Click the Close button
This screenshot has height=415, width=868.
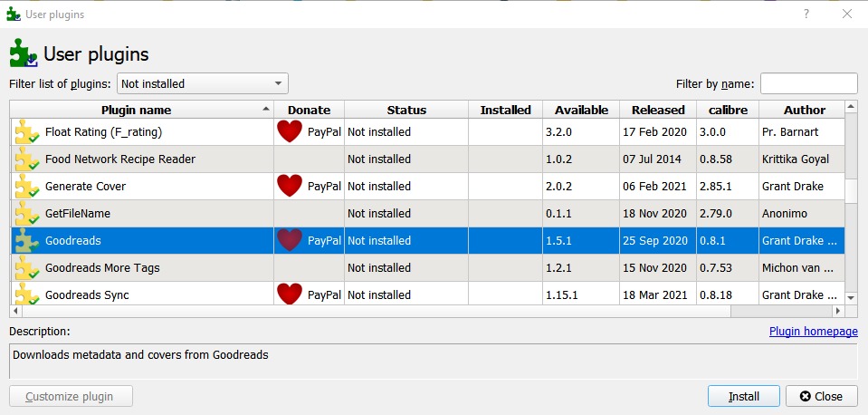coord(822,396)
